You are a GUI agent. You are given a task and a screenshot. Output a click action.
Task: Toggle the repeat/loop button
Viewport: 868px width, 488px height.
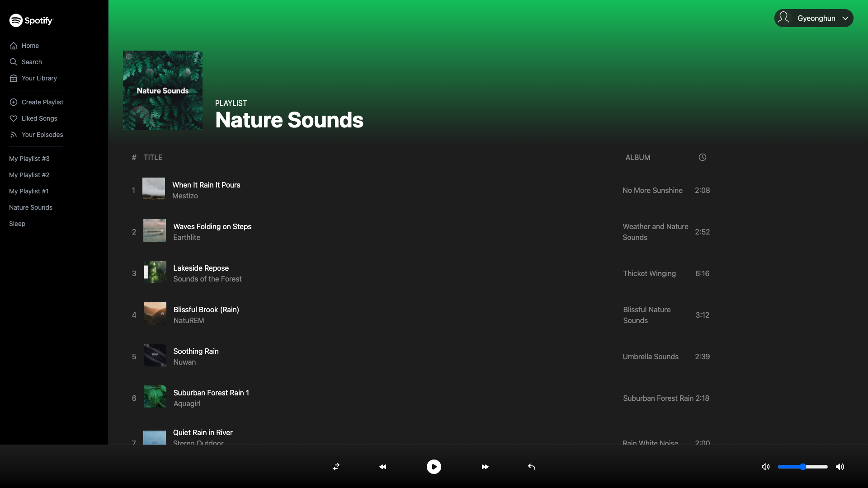coord(336,467)
